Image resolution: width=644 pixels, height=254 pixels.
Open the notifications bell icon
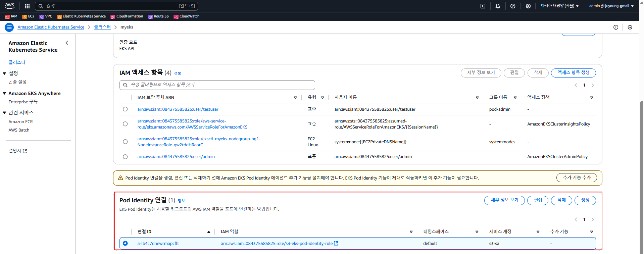pos(498,6)
